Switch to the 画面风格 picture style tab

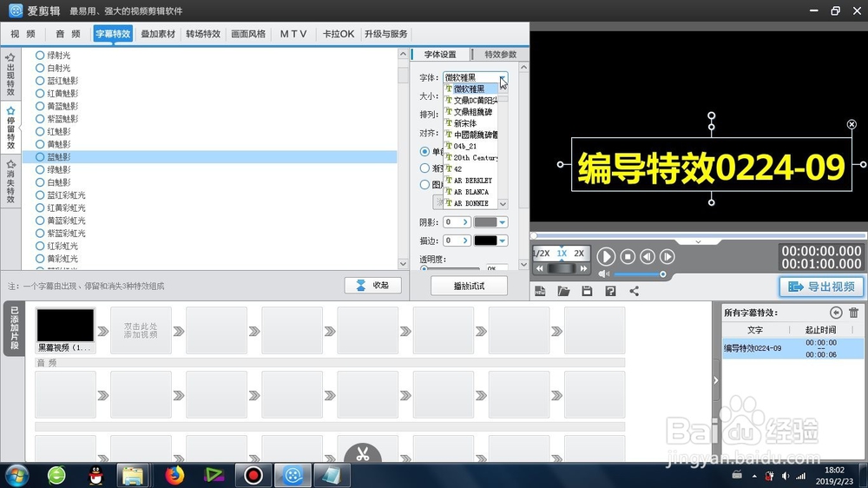(248, 34)
